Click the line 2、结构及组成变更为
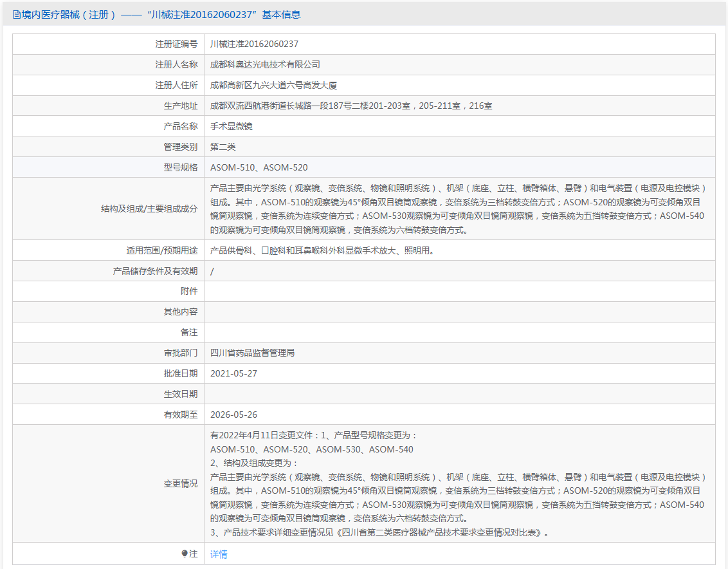Viewport: 728px width, 569px height. click(254, 463)
